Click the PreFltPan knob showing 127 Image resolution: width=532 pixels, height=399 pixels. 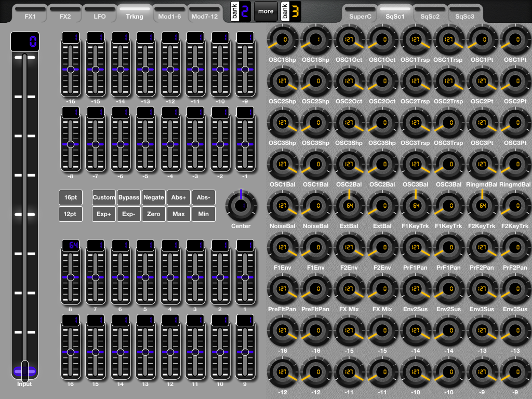282,289
